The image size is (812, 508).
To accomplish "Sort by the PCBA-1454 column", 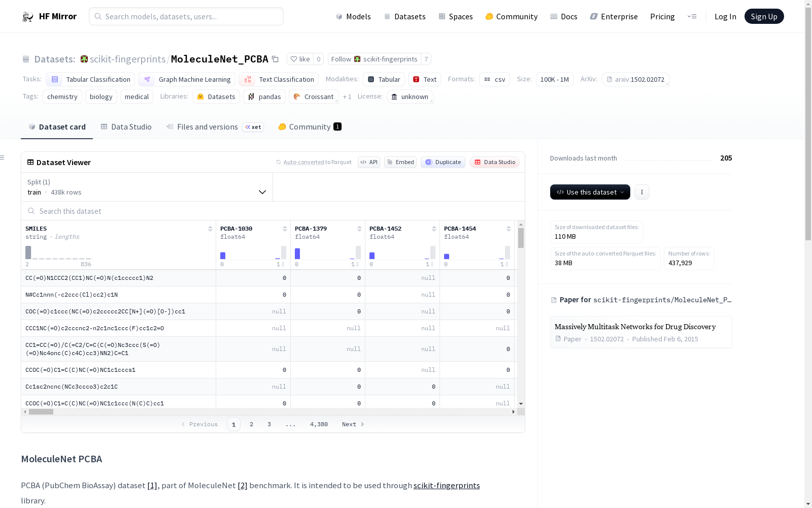I will (509, 229).
